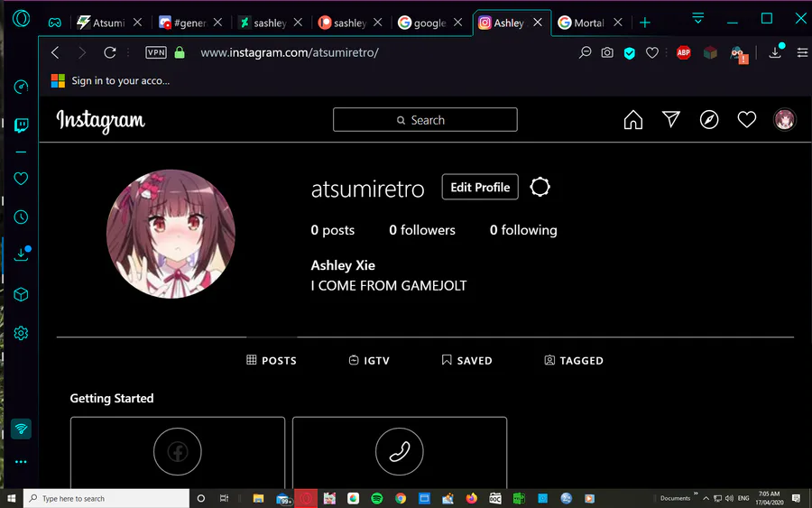Image resolution: width=812 pixels, height=508 pixels.
Task: Switch to the Mortal browser tab
Action: [582, 23]
